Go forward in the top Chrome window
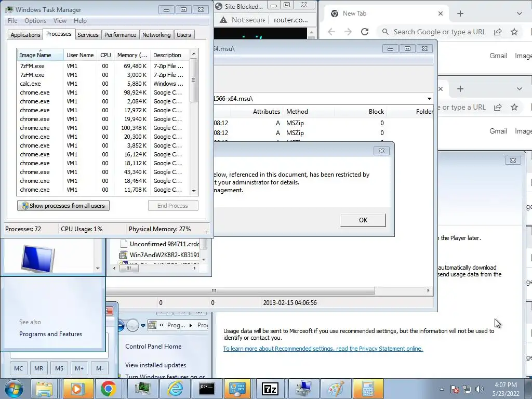Screen dimensions: 532x399 348,32
